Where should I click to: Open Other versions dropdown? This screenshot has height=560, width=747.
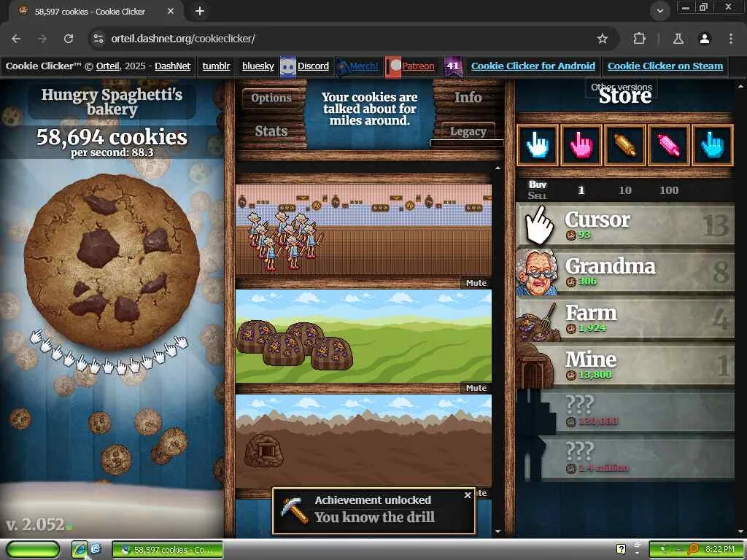click(x=622, y=87)
